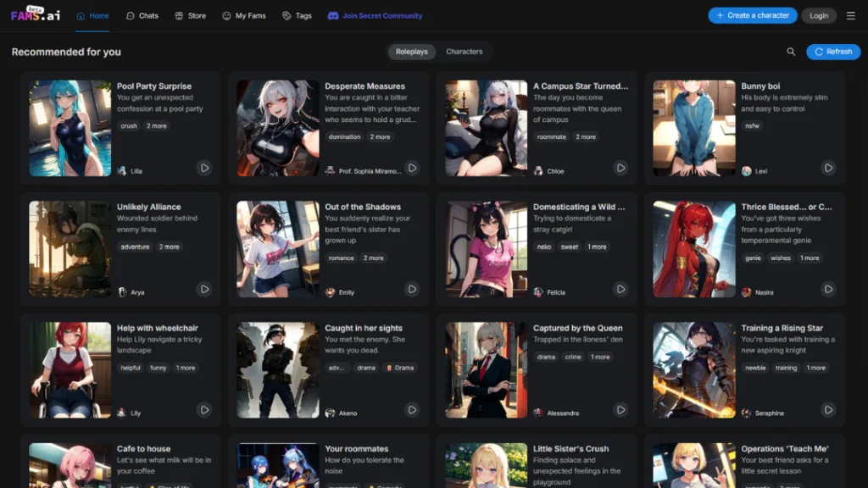Click the 'newbie' tag
Image resolution: width=868 pixels, height=488 pixels.
tap(755, 368)
